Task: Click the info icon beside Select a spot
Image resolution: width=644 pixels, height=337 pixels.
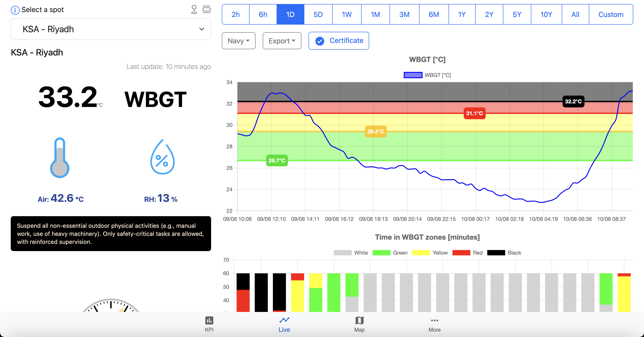Action: [x=15, y=10]
